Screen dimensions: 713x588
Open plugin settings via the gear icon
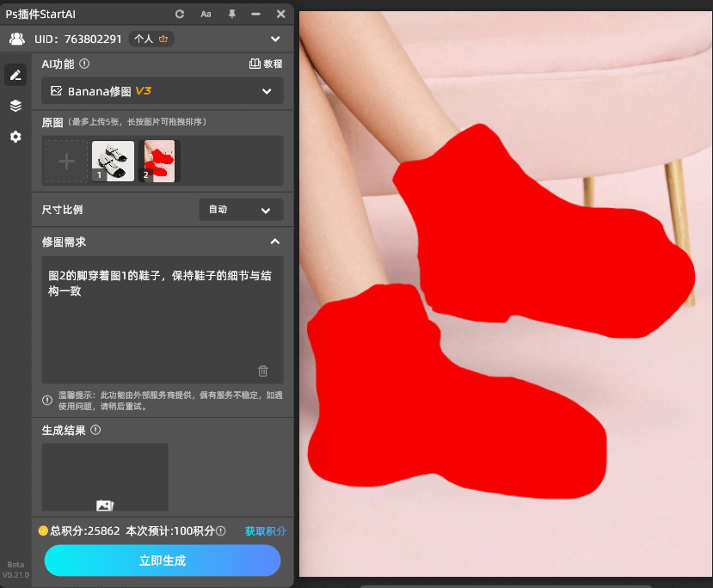(15, 137)
